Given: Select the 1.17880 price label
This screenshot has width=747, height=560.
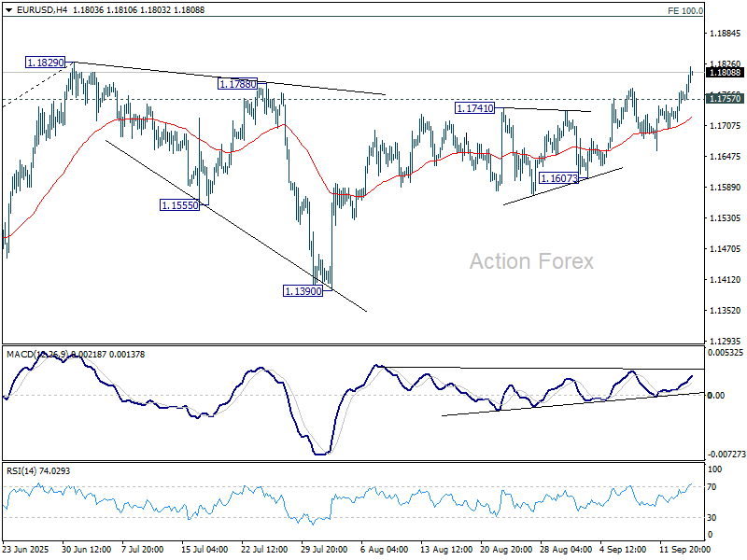Looking at the screenshot, I should (x=237, y=83).
